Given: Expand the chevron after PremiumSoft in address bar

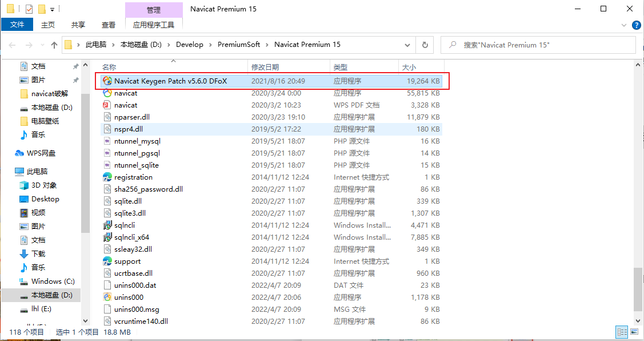Looking at the screenshot, I should pos(267,45).
